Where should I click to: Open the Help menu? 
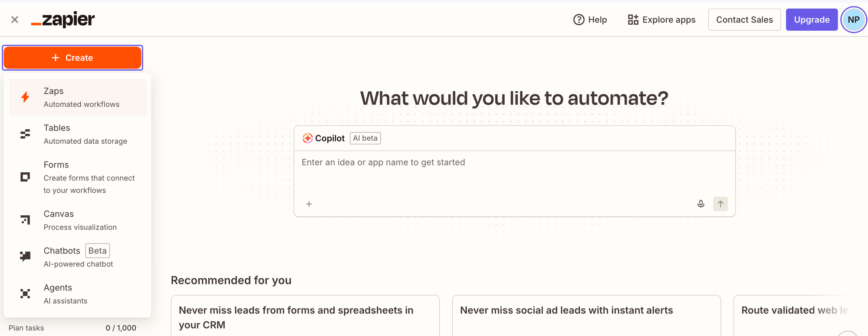pos(590,20)
